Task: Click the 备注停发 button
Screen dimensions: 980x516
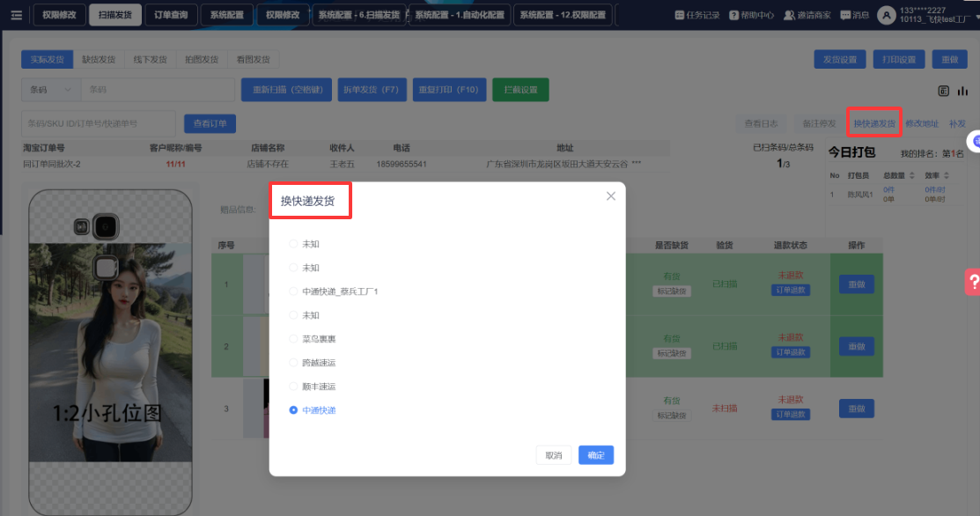Action: tap(820, 123)
